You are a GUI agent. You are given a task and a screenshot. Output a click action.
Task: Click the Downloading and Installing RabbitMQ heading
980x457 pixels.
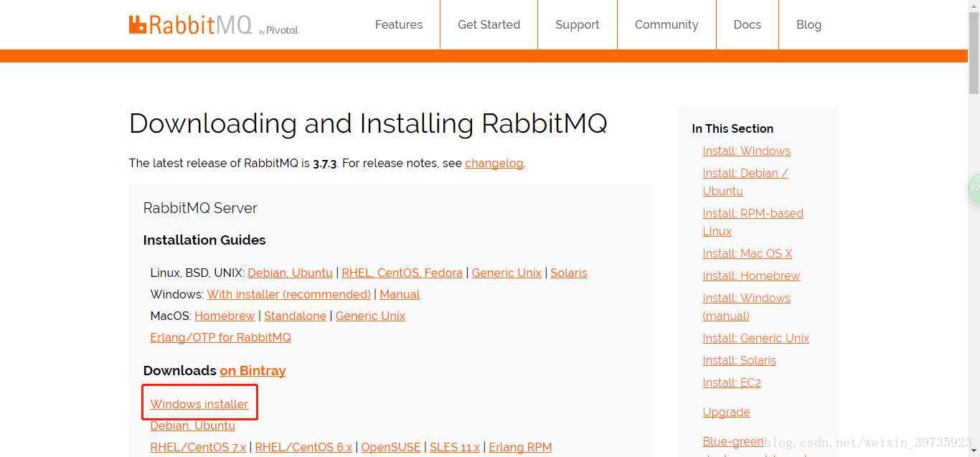point(368,123)
